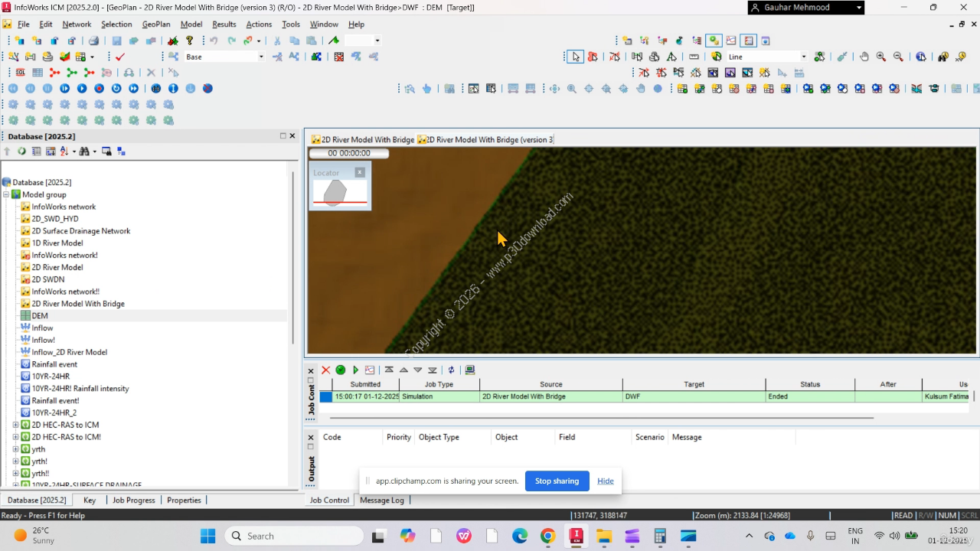Screen dimensions: 980x551
Task: Collapse the Model group tree node
Action: pyautogui.click(x=7, y=194)
